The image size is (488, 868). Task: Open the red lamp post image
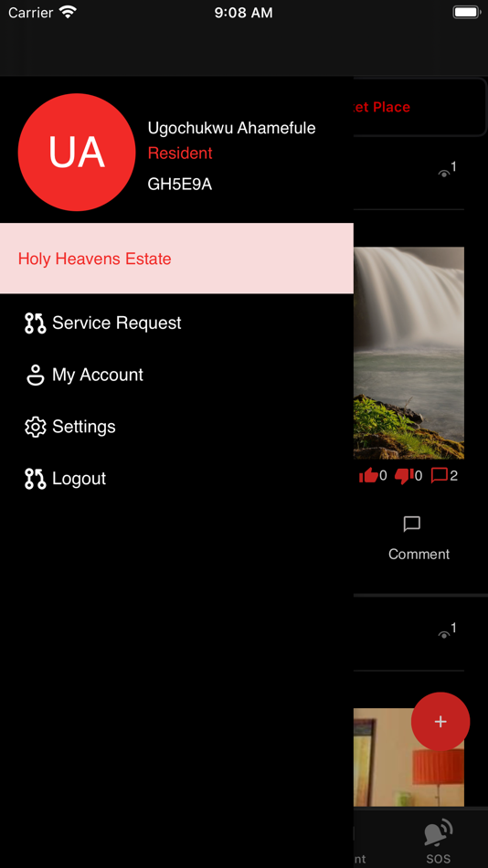click(x=408, y=757)
